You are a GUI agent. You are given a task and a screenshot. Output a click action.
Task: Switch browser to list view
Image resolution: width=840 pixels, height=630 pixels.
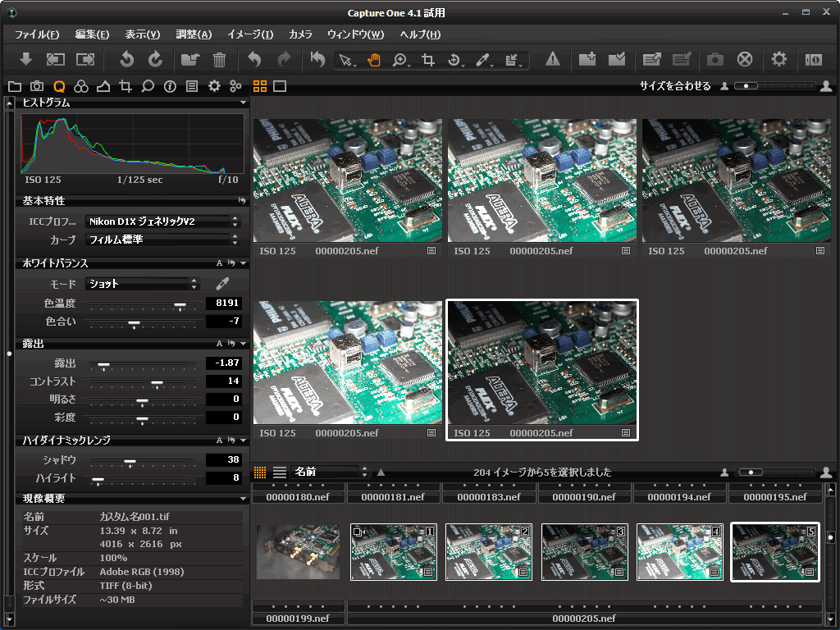pyautogui.click(x=280, y=472)
